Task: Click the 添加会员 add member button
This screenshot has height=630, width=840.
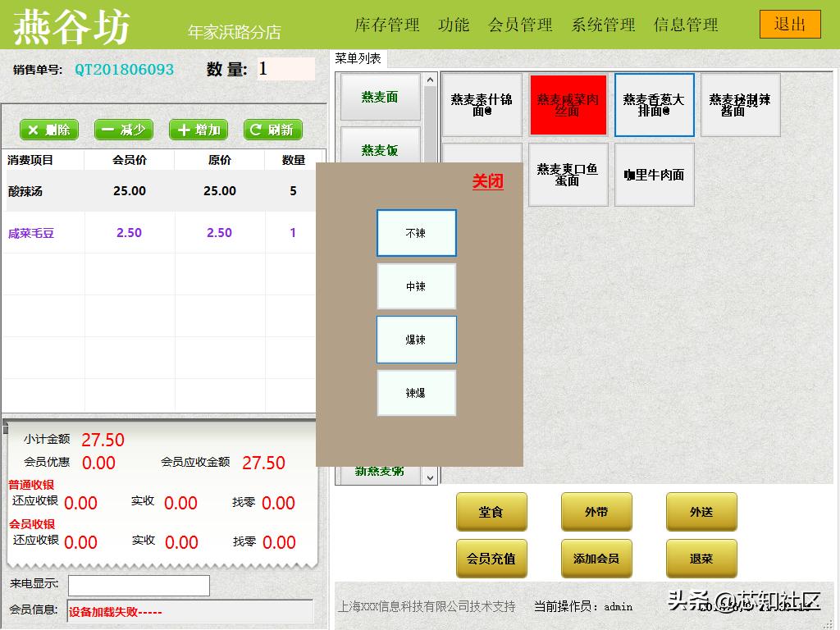Action: click(596, 559)
